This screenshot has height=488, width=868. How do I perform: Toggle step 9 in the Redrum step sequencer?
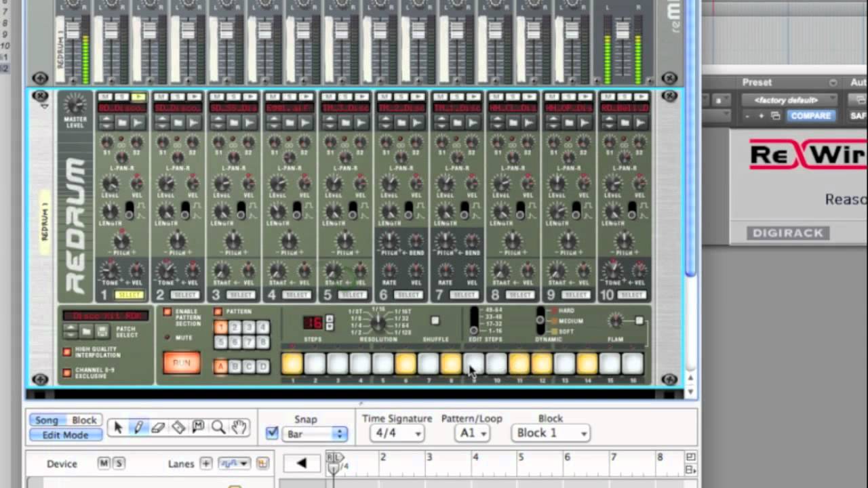pyautogui.click(x=473, y=363)
